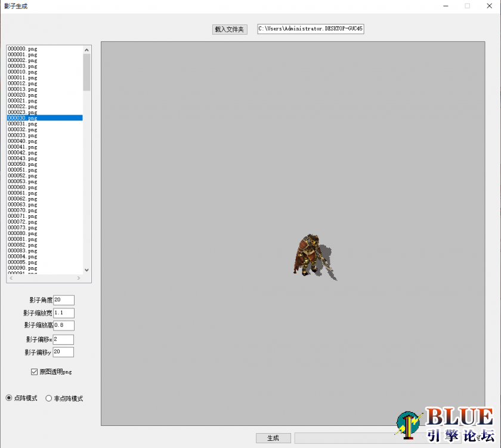The height and width of the screenshot is (448, 501).
Task: Focus the 影子缩放宽 width scale field
Action: point(63,313)
